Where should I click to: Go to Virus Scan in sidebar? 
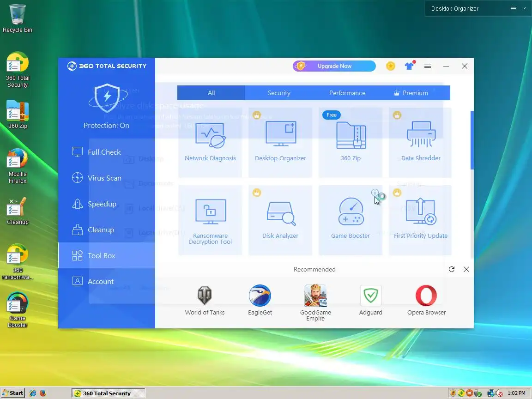click(107, 178)
